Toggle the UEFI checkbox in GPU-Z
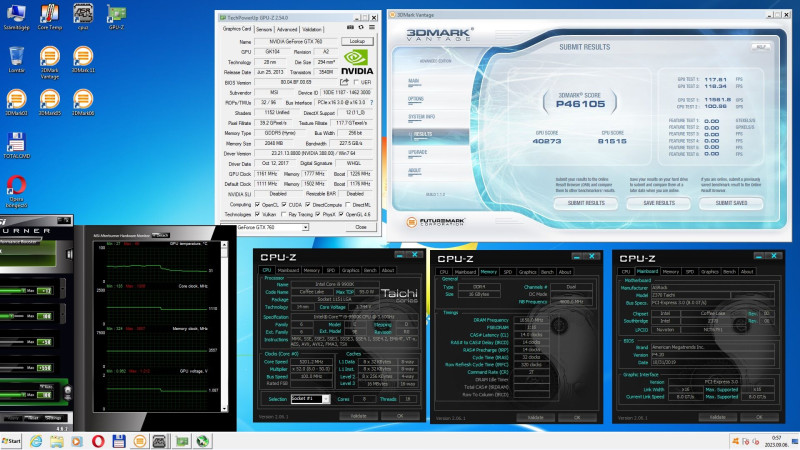Image resolution: width=800 pixels, height=450 pixels. click(x=356, y=82)
